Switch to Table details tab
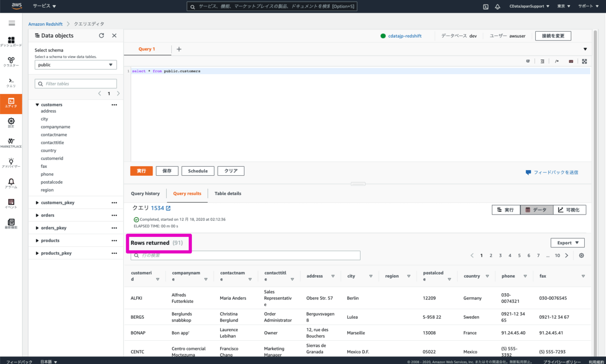The width and height of the screenshot is (606, 364). point(228,193)
